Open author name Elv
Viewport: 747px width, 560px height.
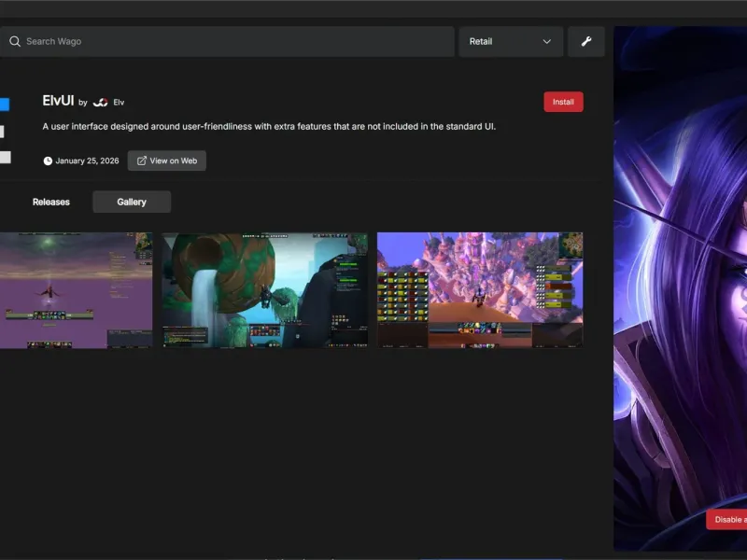[x=119, y=103]
